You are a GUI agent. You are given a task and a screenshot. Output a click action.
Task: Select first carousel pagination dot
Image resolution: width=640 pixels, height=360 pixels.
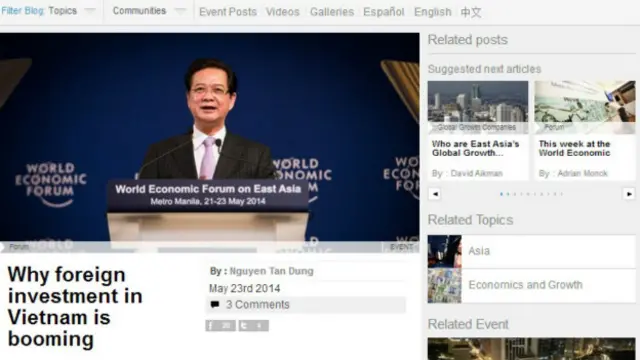(501, 194)
